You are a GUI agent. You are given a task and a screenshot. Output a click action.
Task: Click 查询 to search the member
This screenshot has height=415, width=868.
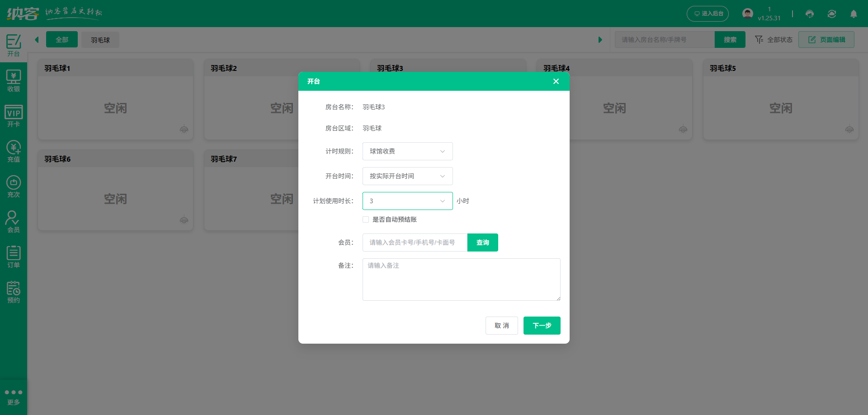point(482,242)
